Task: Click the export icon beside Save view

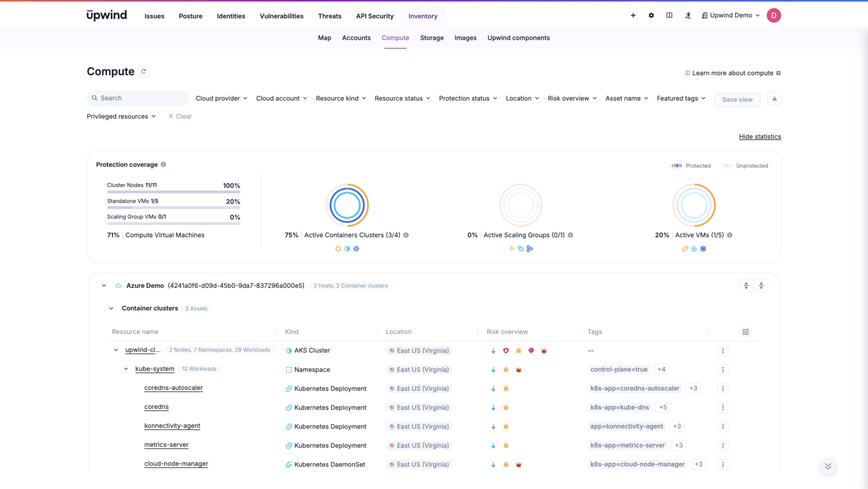Action: 774,98
